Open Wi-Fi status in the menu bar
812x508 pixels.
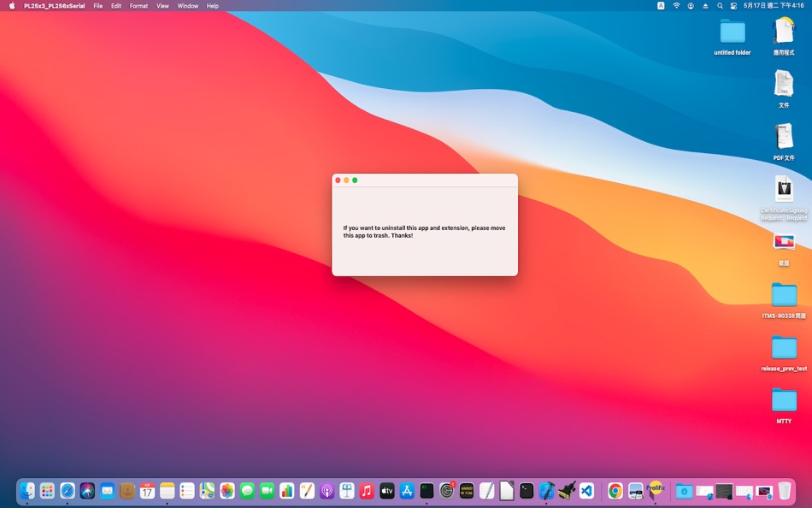pos(676,6)
